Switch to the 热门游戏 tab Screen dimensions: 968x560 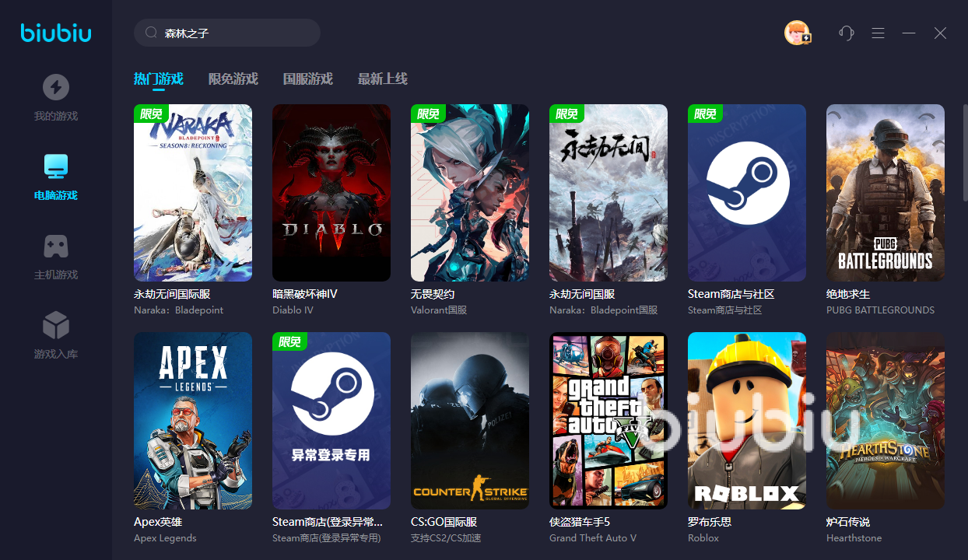pos(158,79)
